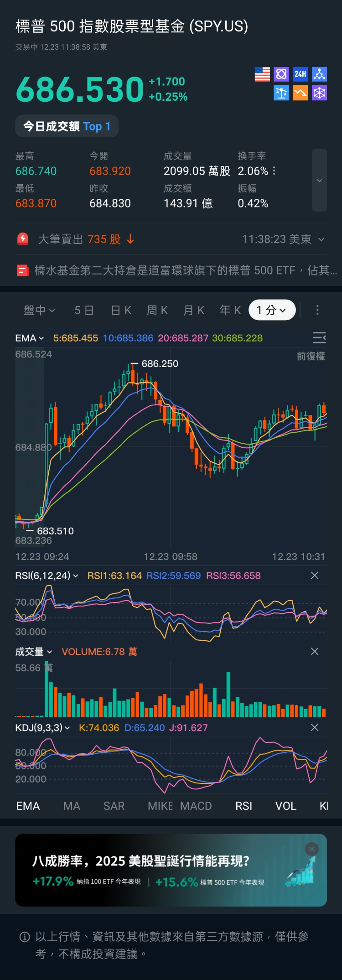Tap the orange downward trend arrow icon
Image resolution: width=342 pixels, height=980 pixels.
pos(300,93)
